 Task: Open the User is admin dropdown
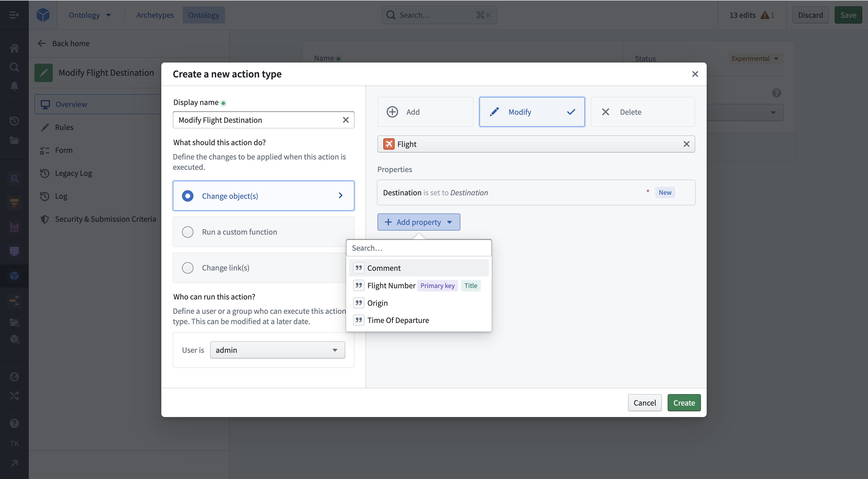pos(277,350)
